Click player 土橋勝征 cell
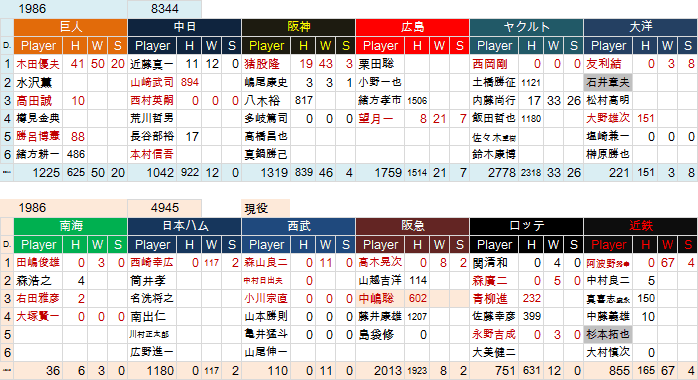 click(494, 82)
